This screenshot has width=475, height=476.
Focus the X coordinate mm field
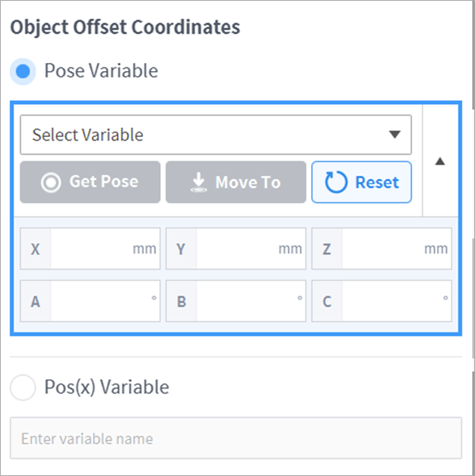pos(90,248)
